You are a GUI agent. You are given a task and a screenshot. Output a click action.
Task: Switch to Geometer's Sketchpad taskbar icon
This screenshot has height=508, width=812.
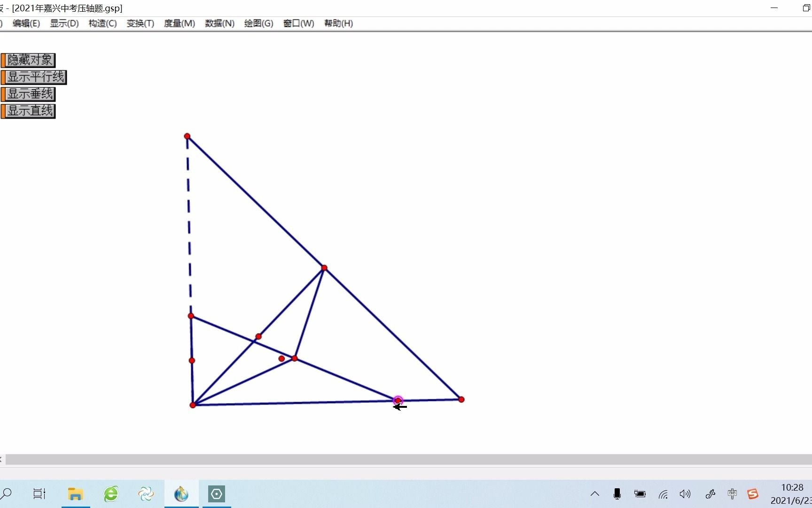click(181, 494)
